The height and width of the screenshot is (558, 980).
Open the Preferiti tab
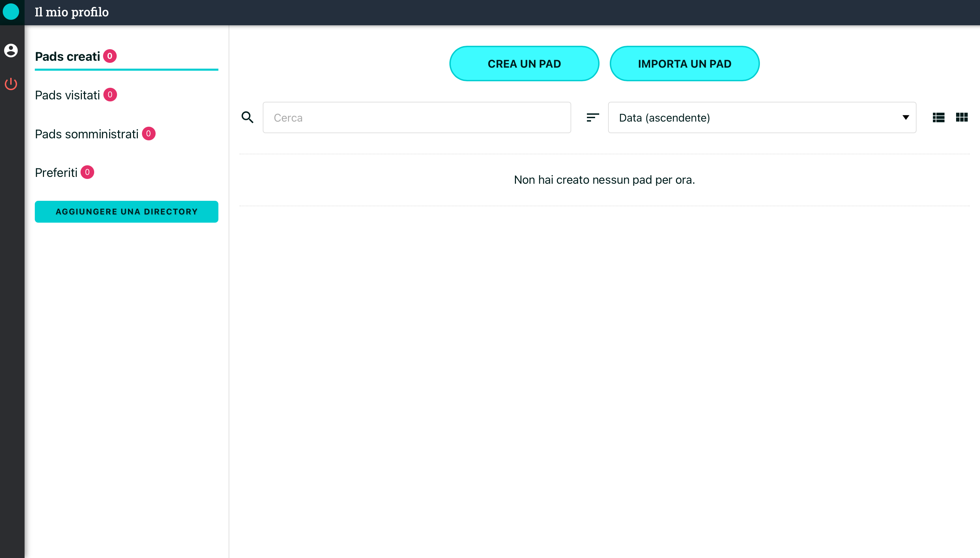(64, 172)
